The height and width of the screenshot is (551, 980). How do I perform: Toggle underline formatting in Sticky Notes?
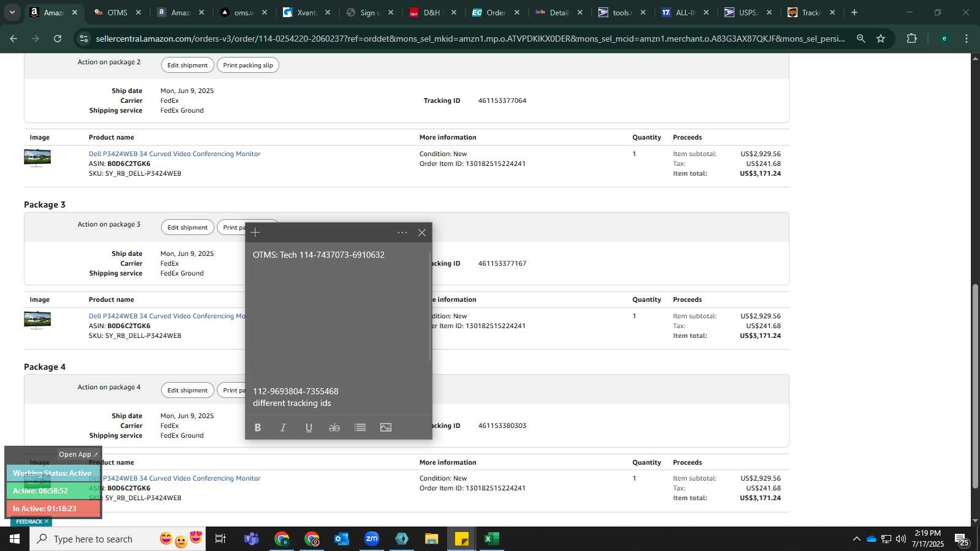[x=309, y=427]
